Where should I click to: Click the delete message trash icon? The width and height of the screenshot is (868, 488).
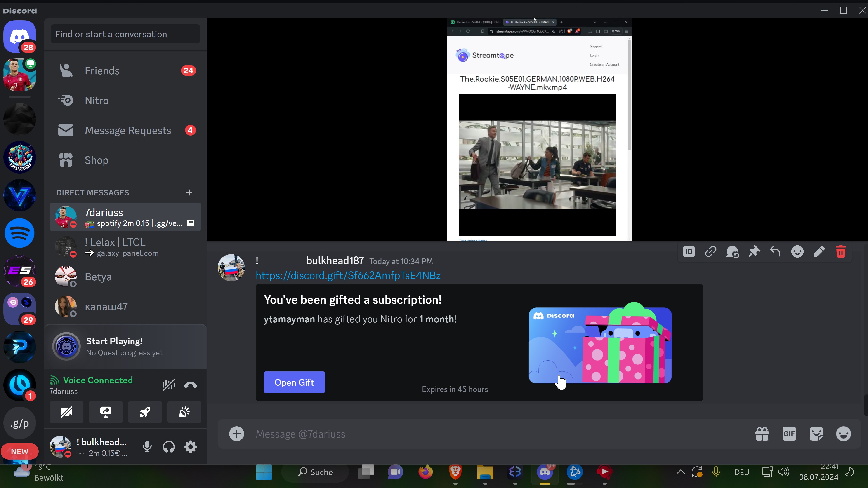click(x=841, y=252)
